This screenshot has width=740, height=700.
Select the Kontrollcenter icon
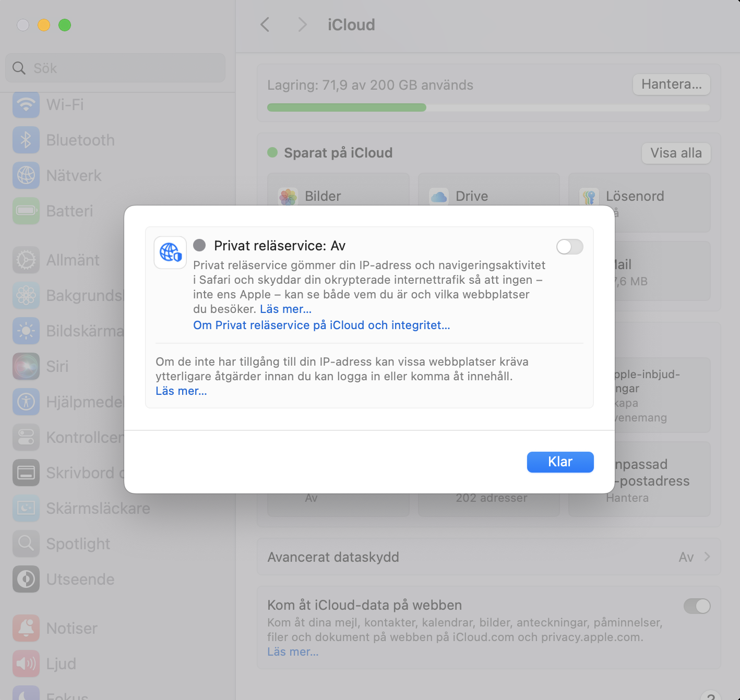(x=26, y=437)
